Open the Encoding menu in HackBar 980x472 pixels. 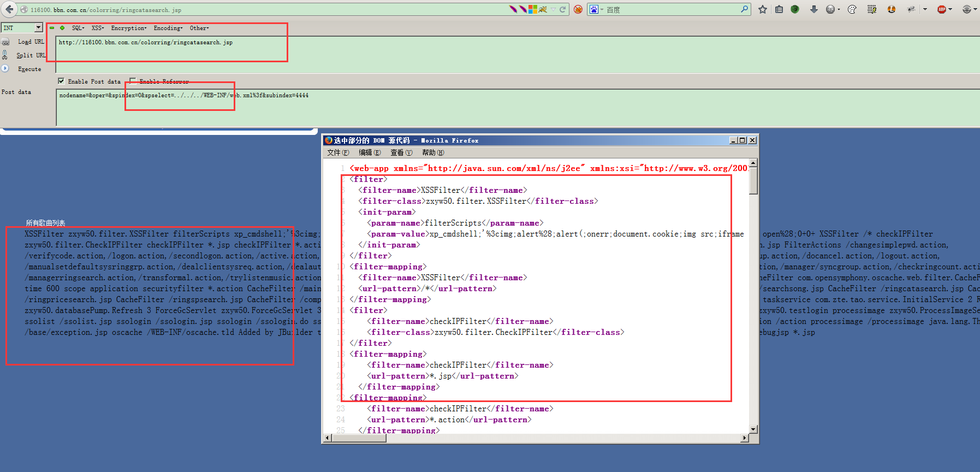pyautogui.click(x=168, y=28)
